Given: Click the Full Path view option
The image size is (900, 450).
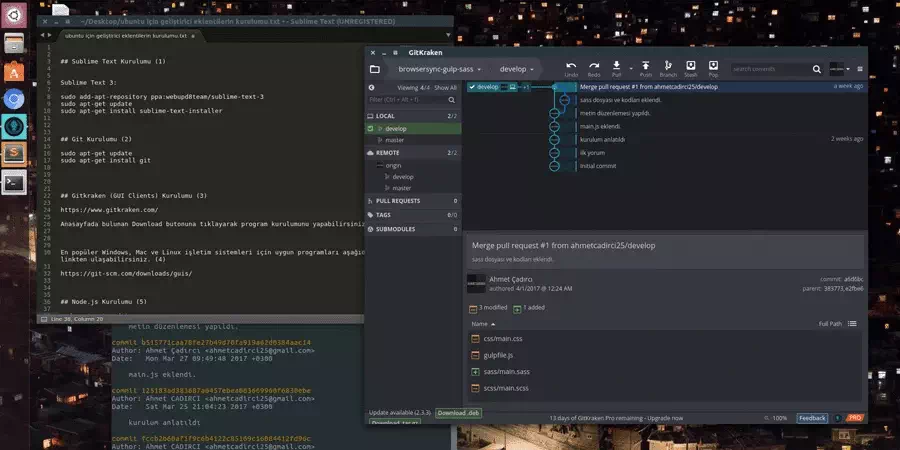Looking at the screenshot, I should pyautogui.click(x=830, y=324).
